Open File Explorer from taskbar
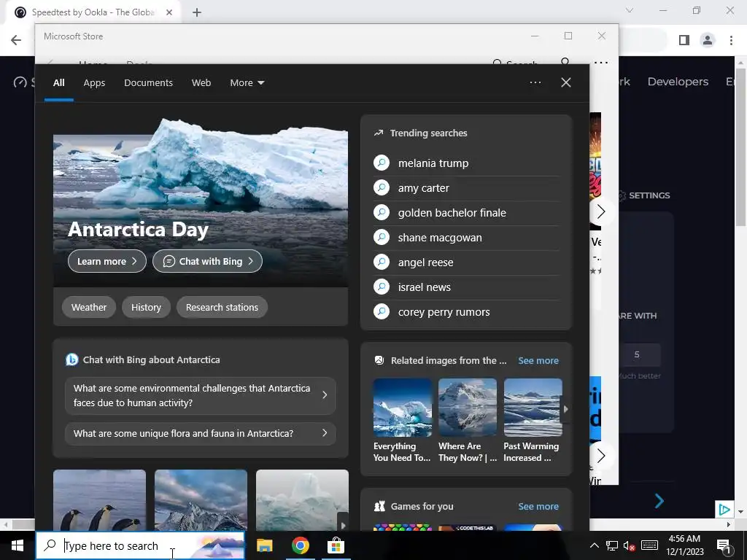Screen dimensions: 747x560 pos(264,545)
